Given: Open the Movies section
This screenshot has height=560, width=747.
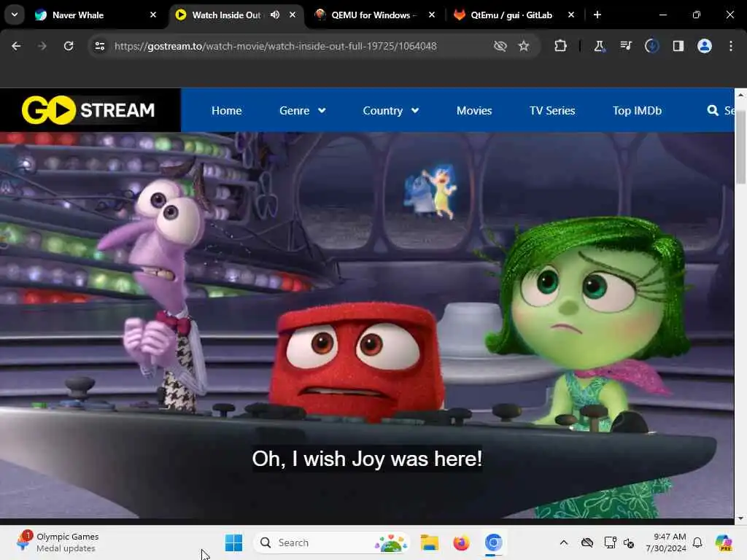Looking at the screenshot, I should click(x=474, y=111).
